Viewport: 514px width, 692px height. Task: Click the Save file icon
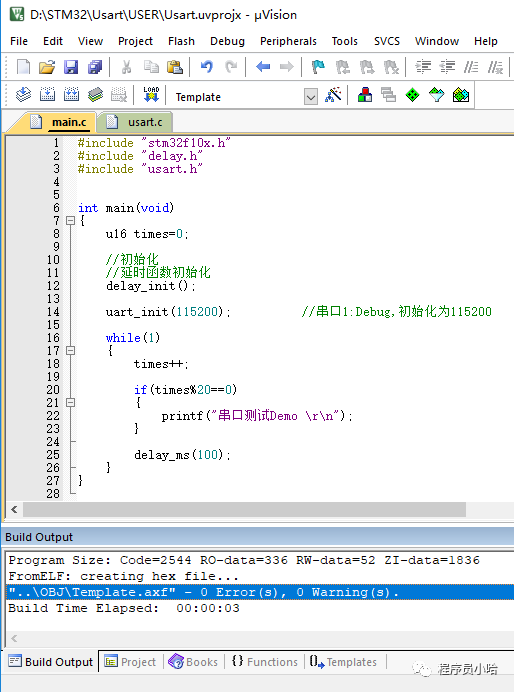[71, 67]
